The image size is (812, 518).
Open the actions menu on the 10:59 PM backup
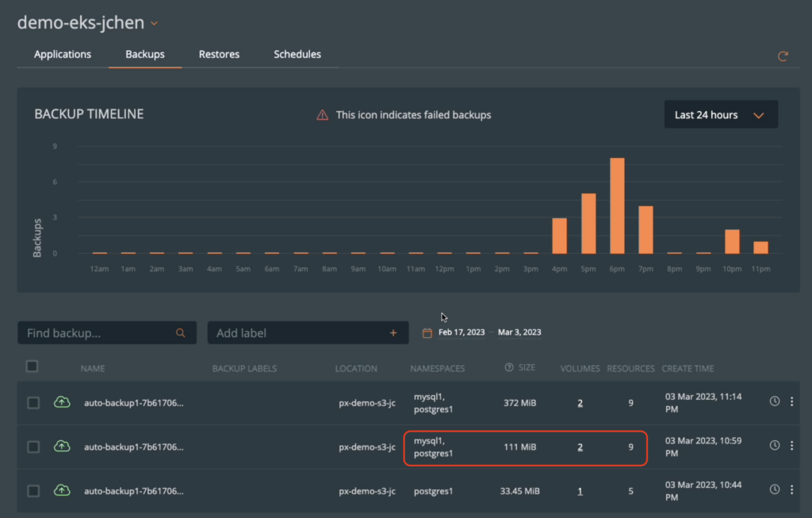pos(791,445)
